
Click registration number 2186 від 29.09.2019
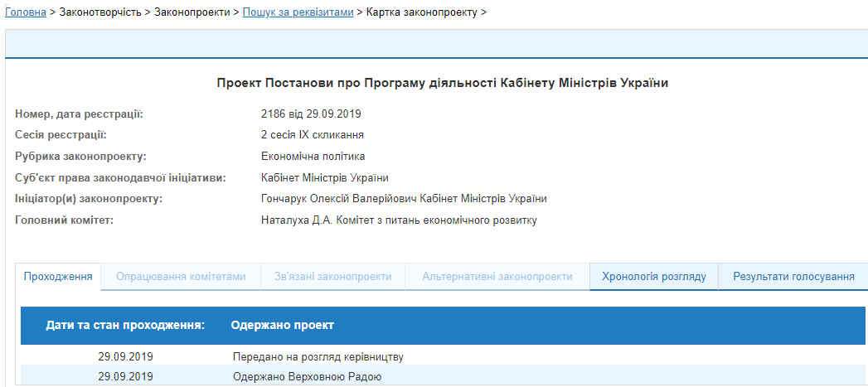pos(311,114)
